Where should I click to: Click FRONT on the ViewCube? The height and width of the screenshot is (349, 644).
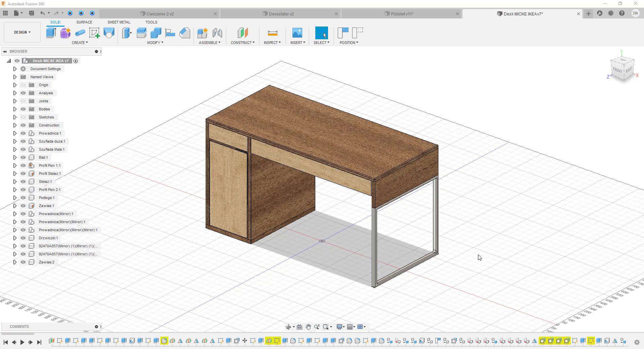click(617, 70)
